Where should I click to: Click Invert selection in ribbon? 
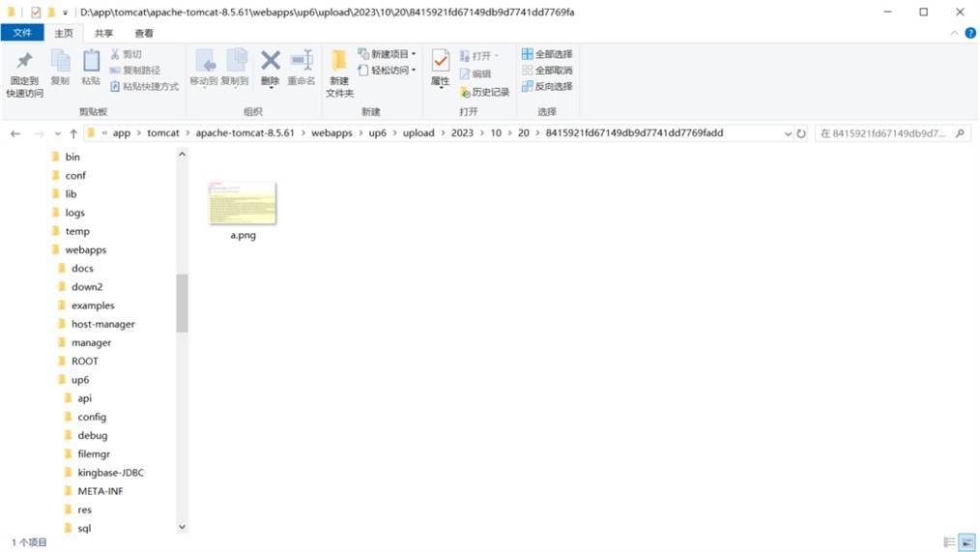[547, 86]
